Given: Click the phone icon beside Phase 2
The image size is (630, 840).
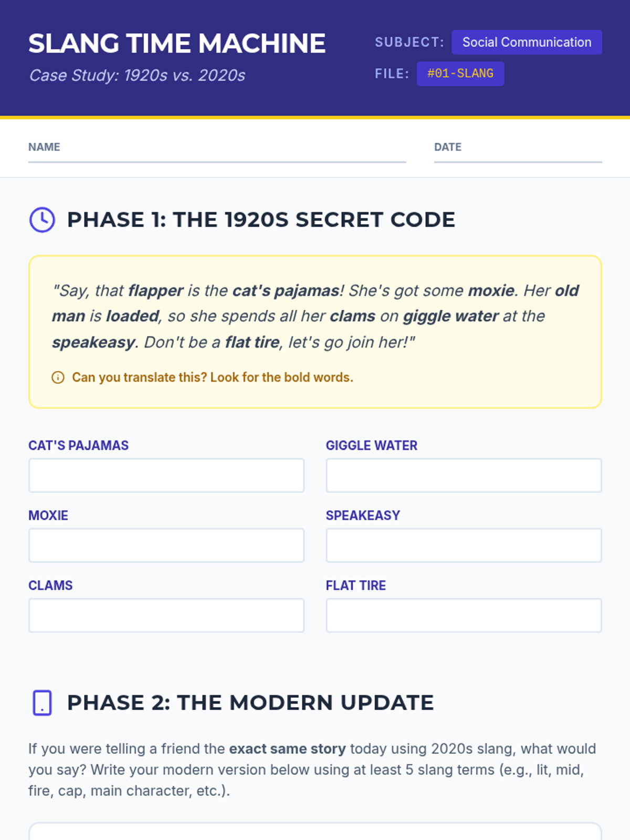Looking at the screenshot, I should click(42, 703).
